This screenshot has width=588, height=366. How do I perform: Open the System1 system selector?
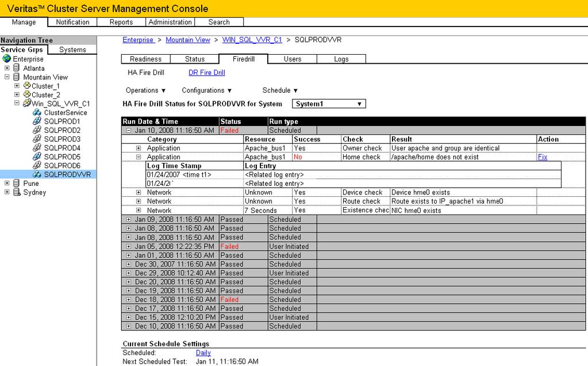329,104
